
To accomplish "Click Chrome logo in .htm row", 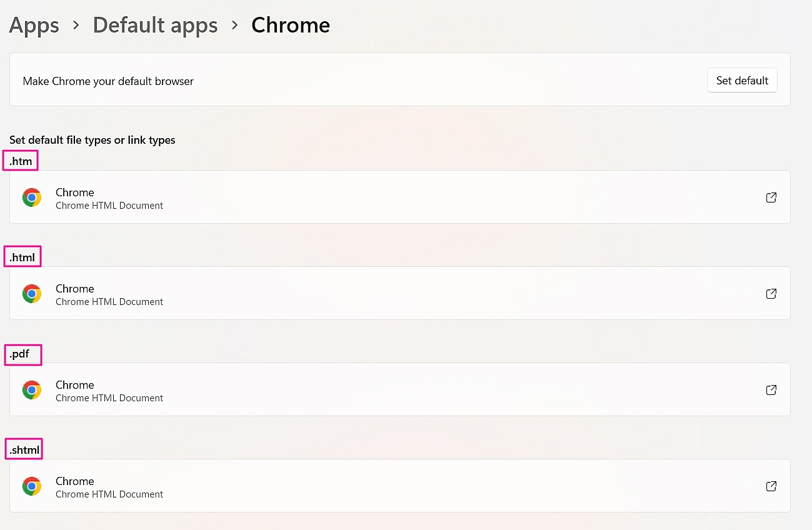I will pos(32,197).
